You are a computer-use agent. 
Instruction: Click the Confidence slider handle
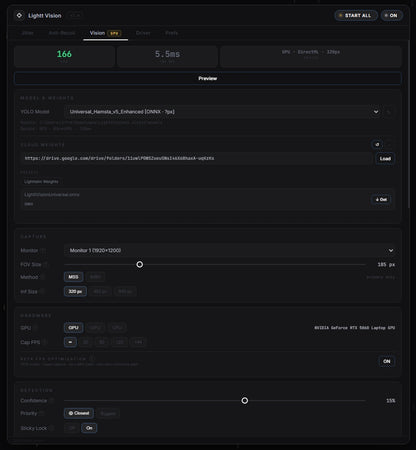[x=245, y=400]
